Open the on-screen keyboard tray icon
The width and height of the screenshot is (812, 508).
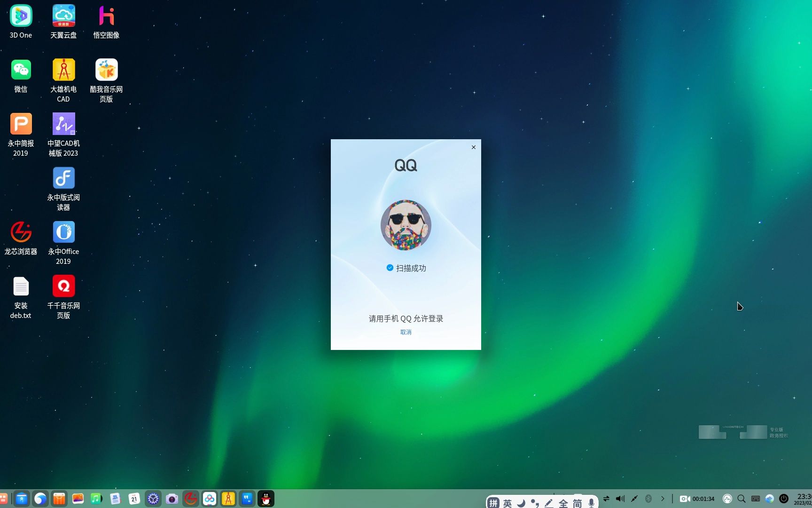coord(756,499)
